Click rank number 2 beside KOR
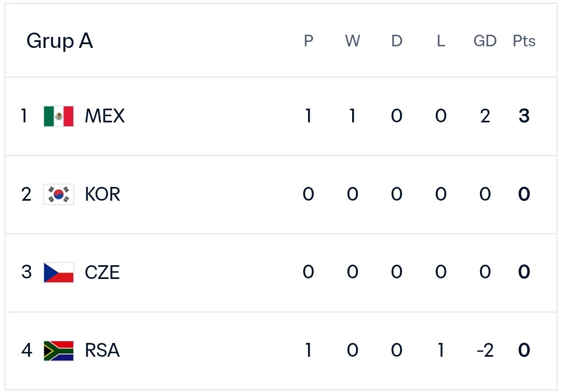 coord(26,194)
